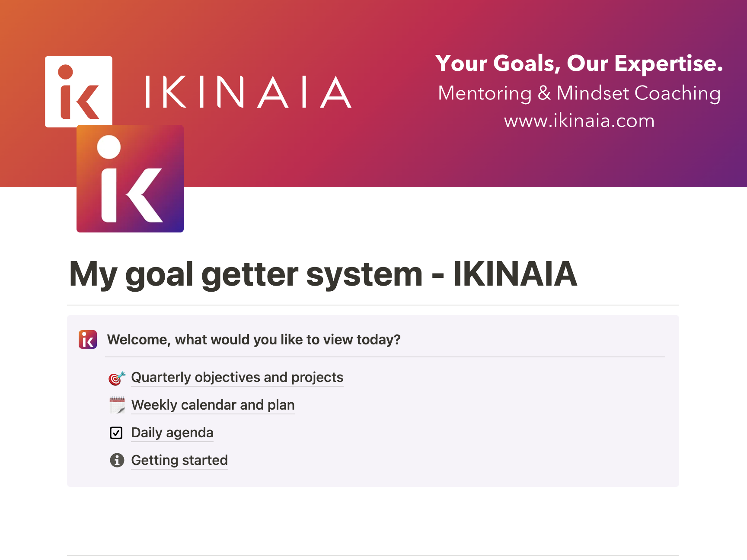Viewport: 747px width, 560px height.
Task: Click the white IK logo in banner
Action: click(79, 91)
